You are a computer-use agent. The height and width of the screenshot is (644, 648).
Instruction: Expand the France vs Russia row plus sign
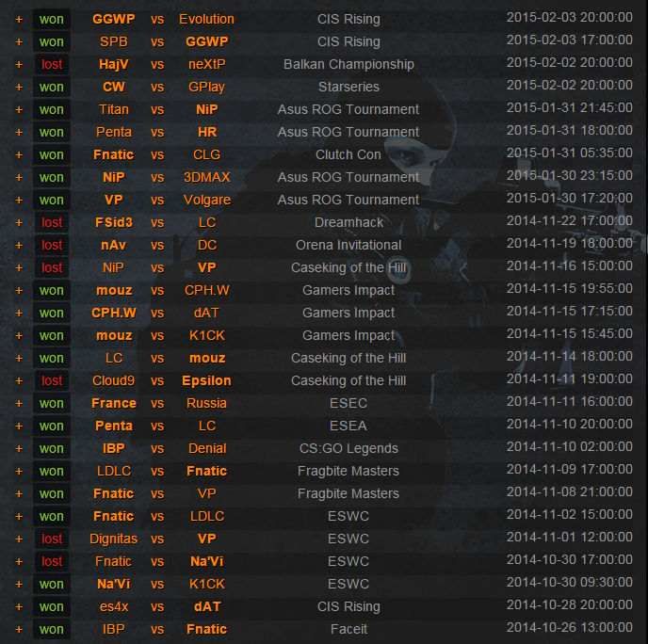click(x=19, y=404)
